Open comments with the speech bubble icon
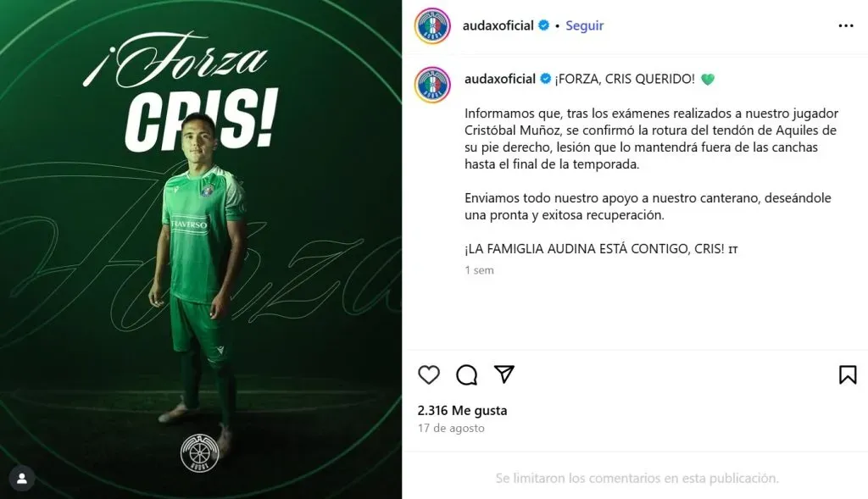This screenshot has width=868, height=499. tap(467, 375)
